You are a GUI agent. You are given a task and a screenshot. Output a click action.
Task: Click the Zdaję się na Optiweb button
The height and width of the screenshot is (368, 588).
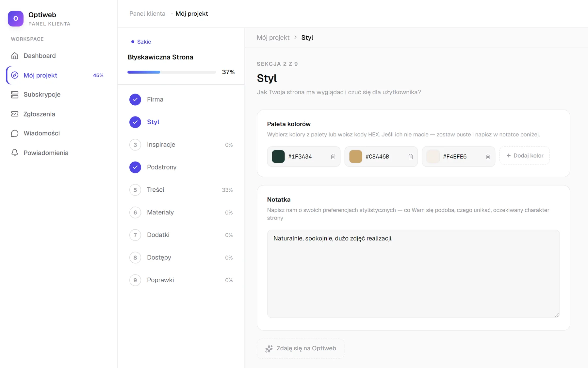click(x=301, y=349)
